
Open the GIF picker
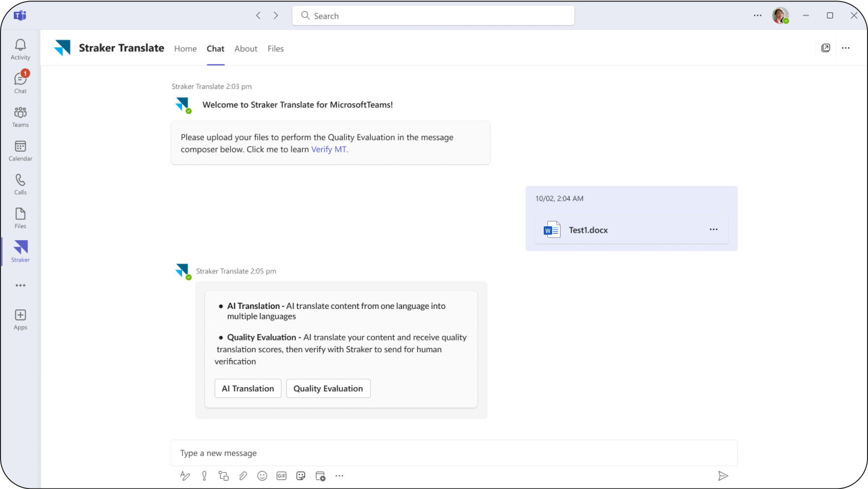pos(281,476)
